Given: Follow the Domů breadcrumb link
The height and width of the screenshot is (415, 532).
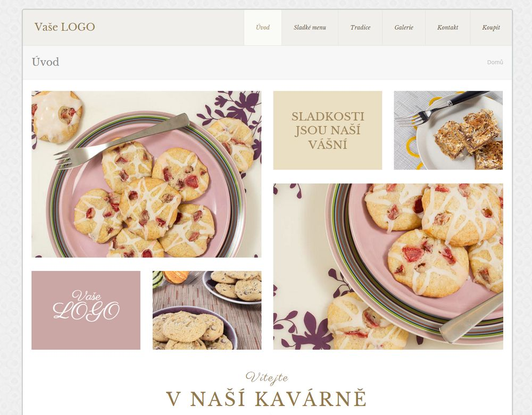Looking at the screenshot, I should 495,62.
